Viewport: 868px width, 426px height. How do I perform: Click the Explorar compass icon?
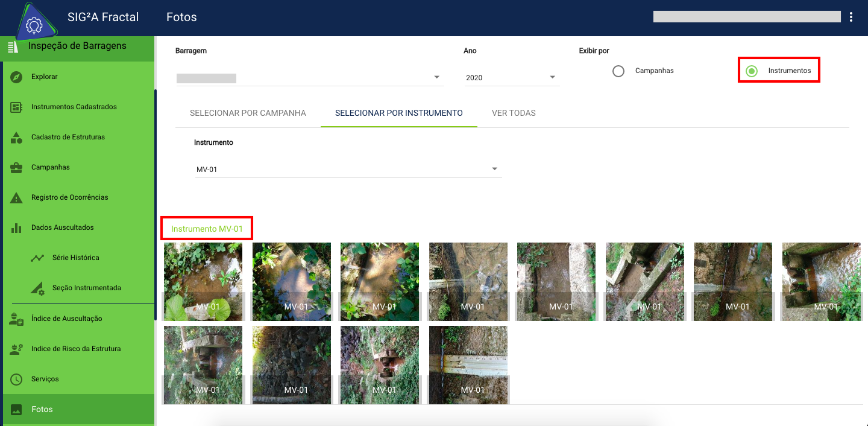pos(16,77)
